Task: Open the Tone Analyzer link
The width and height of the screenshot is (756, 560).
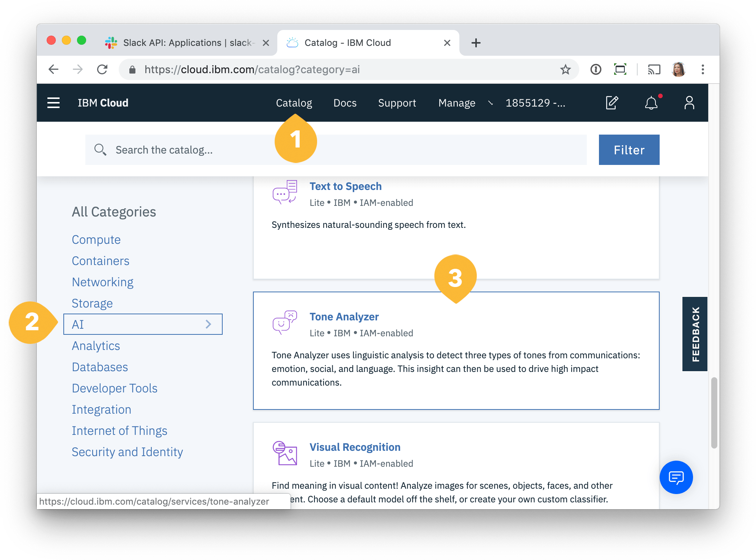Action: pos(344,317)
